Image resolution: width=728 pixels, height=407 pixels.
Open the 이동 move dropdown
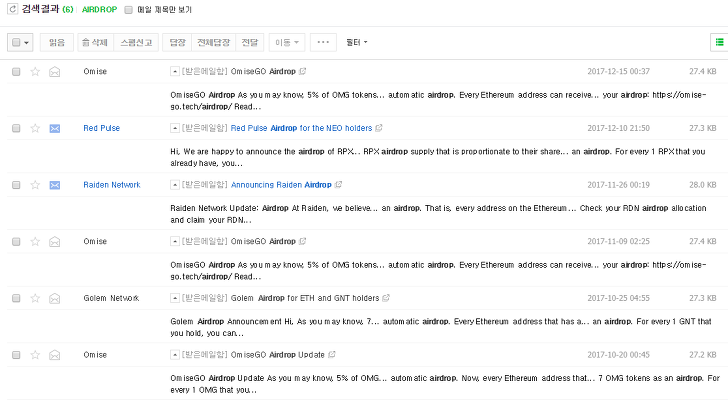point(286,42)
